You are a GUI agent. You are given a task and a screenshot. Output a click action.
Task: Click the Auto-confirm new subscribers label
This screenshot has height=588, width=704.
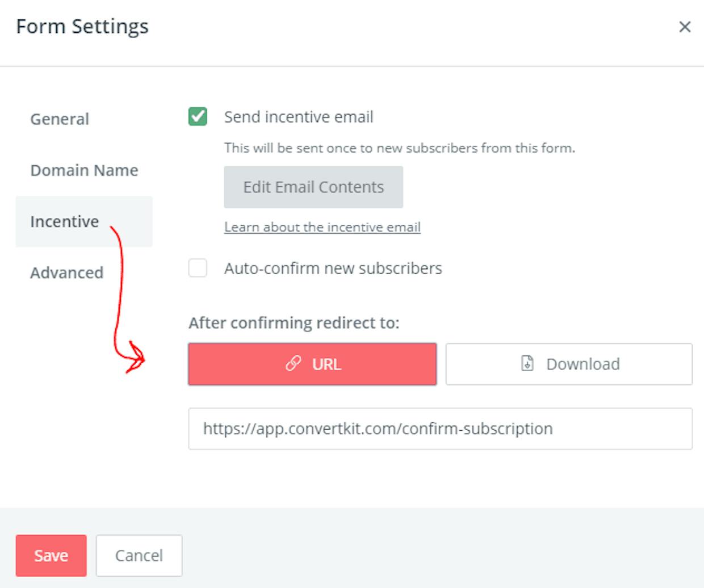pyautogui.click(x=333, y=268)
